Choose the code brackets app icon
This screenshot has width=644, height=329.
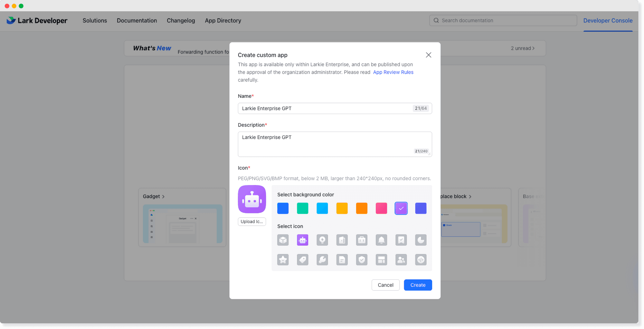tap(421, 260)
